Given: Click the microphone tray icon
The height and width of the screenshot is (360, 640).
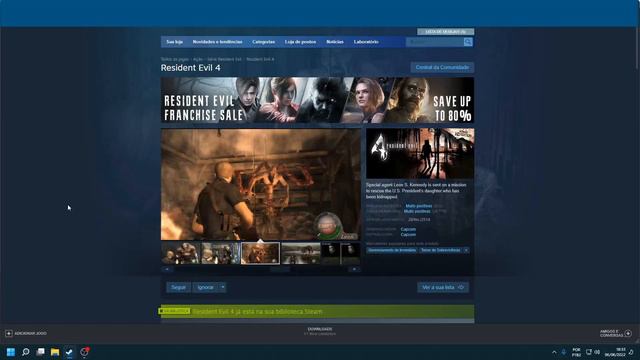Looking at the screenshot, I should click(x=564, y=352).
